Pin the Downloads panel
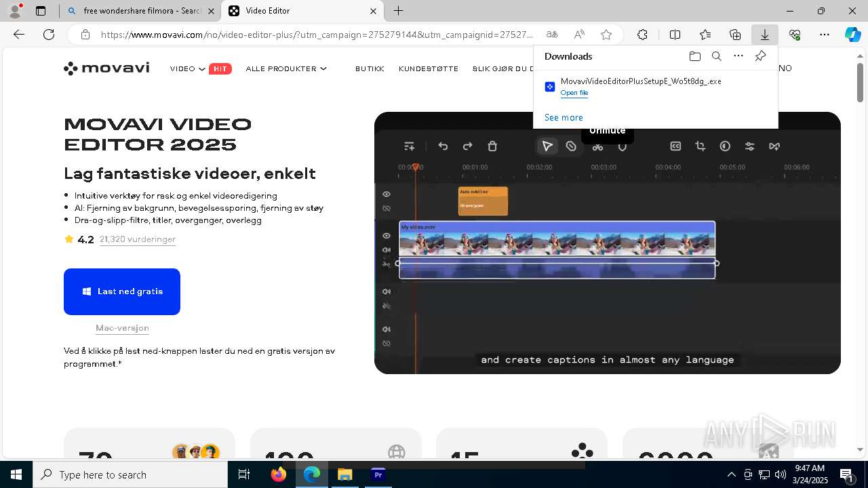This screenshot has height=488, width=868. [x=761, y=56]
